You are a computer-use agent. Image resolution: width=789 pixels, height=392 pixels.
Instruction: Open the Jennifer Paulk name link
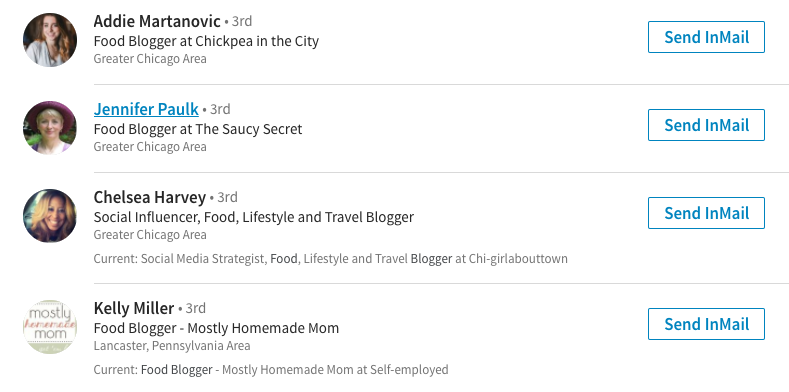point(146,109)
